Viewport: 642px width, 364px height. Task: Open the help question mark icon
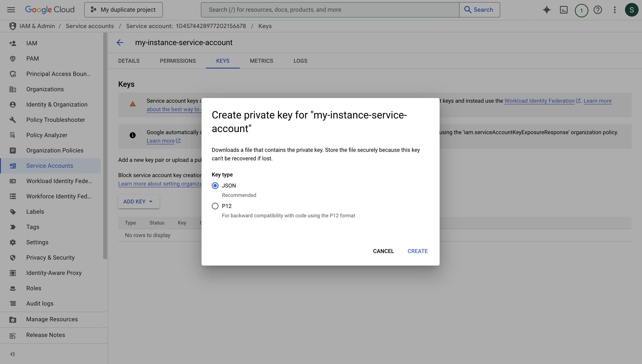tap(598, 10)
